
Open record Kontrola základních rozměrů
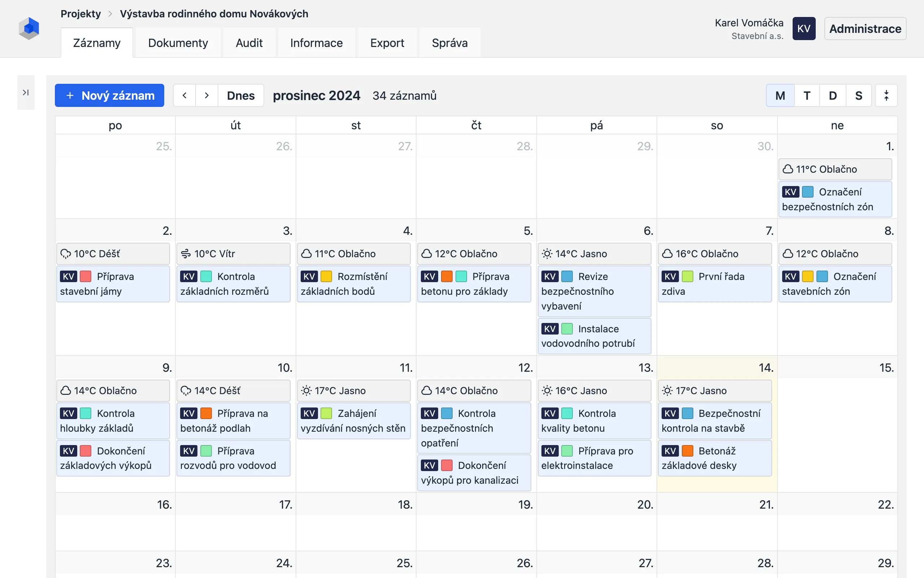[x=233, y=284]
